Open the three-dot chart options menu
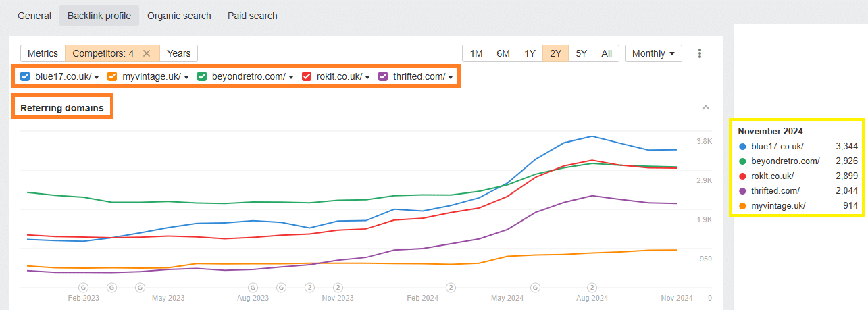The width and height of the screenshot is (868, 310). click(700, 53)
